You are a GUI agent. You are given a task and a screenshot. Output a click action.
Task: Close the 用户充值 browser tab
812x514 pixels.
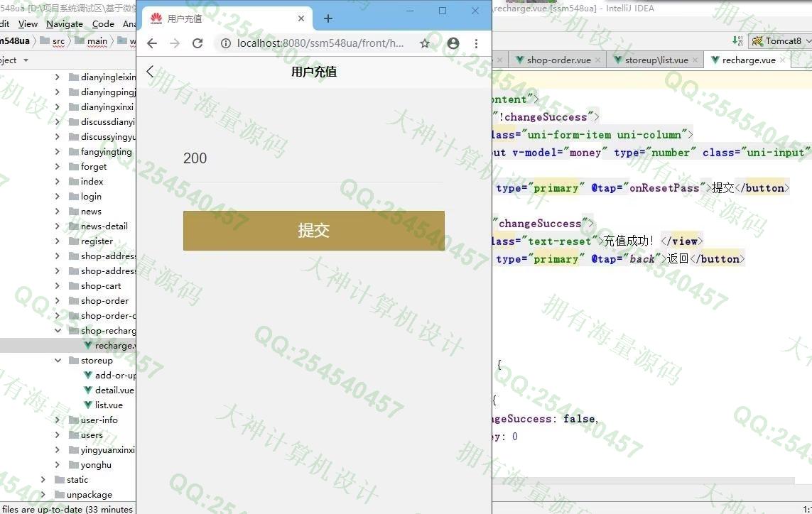[x=301, y=18]
